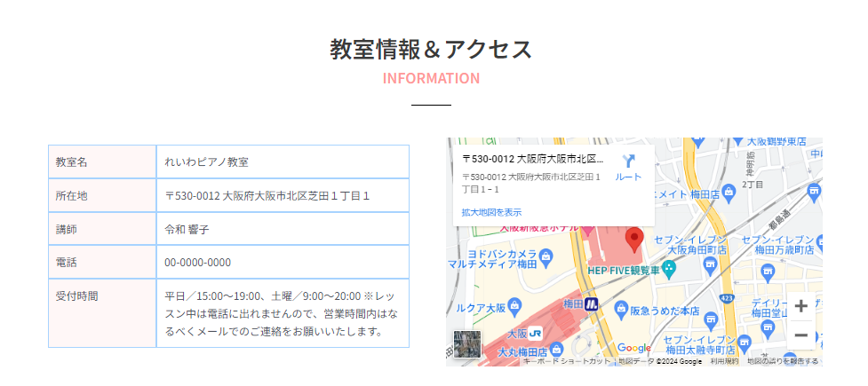The width and height of the screenshot is (868, 386).
Task: Zoom in with the plus button
Action: (x=801, y=306)
